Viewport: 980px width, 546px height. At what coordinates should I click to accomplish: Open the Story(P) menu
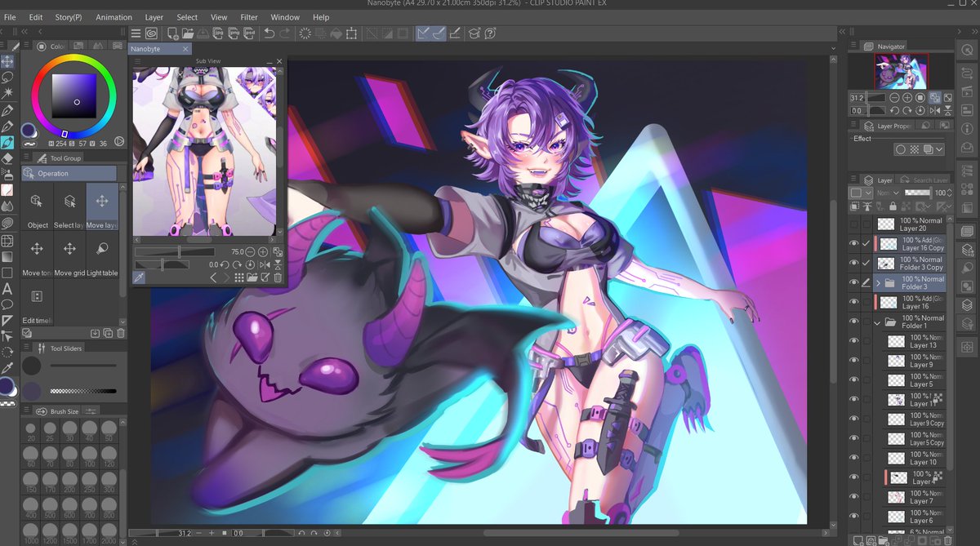69,17
